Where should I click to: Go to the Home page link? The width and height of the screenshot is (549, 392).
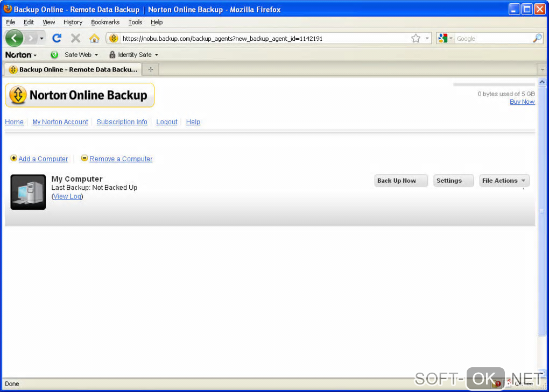pyautogui.click(x=15, y=122)
